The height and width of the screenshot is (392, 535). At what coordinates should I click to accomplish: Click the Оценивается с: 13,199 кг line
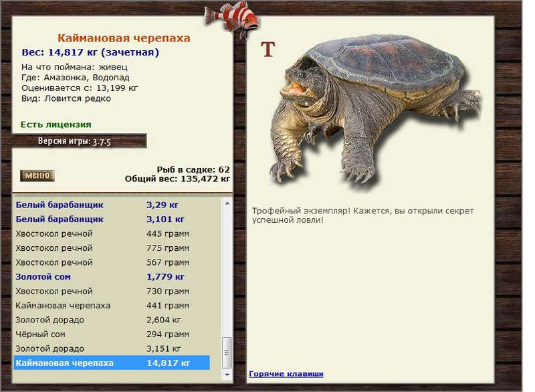[x=80, y=88]
